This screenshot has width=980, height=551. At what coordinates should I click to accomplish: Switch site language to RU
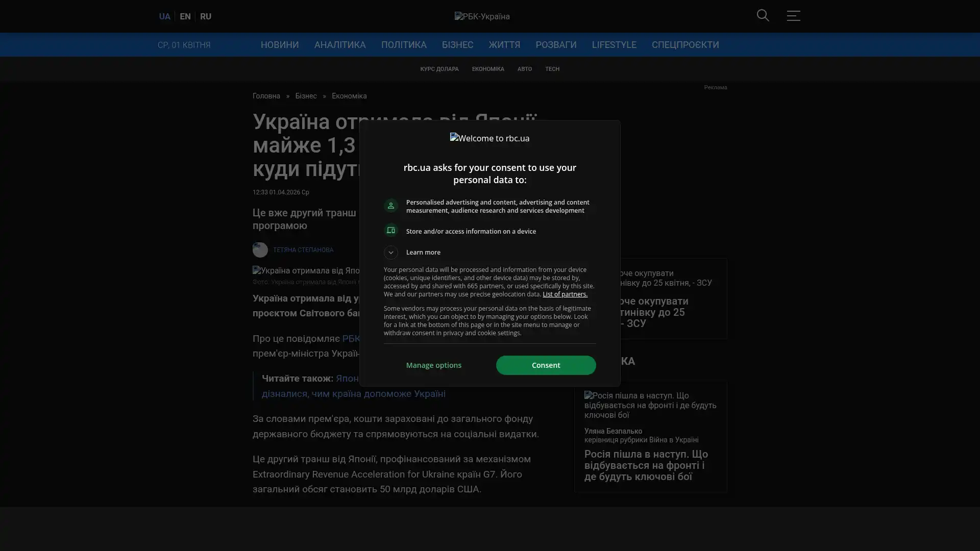click(x=205, y=16)
